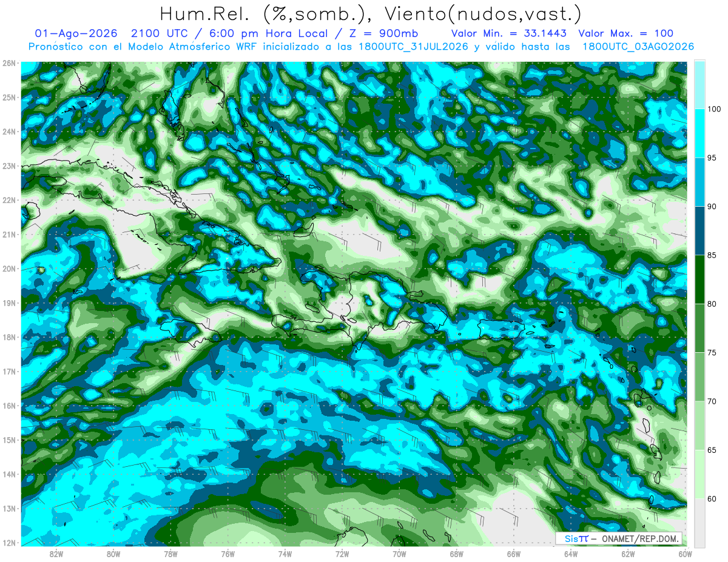This screenshot has width=728, height=562.
Task: Click the '01-Ago-2026' date text
Action: tap(77, 33)
